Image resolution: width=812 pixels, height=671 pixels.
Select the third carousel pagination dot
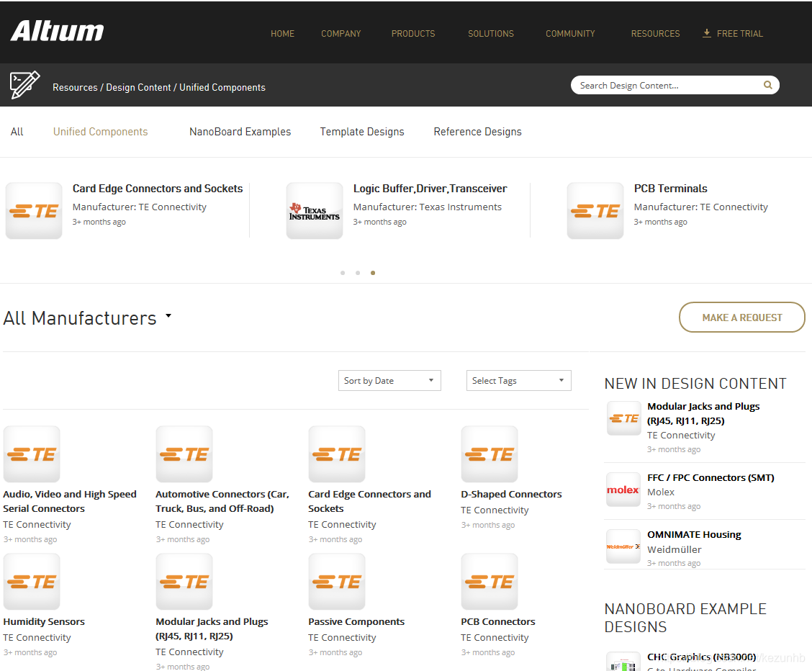pos(372,273)
